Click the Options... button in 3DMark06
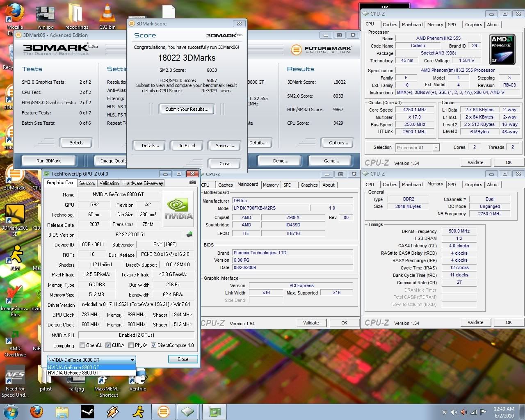The width and height of the screenshot is (525, 420). pyautogui.click(x=339, y=143)
